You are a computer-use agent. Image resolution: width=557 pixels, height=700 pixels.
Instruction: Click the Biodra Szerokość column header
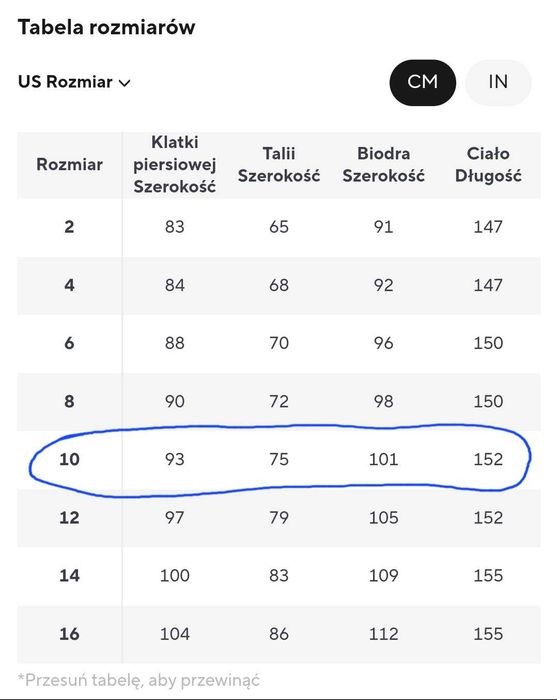pyautogui.click(x=383, y=164)
